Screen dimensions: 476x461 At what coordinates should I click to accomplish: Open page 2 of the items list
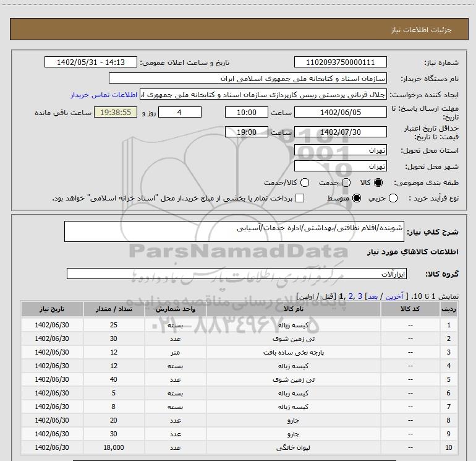(x=351, y=296)
